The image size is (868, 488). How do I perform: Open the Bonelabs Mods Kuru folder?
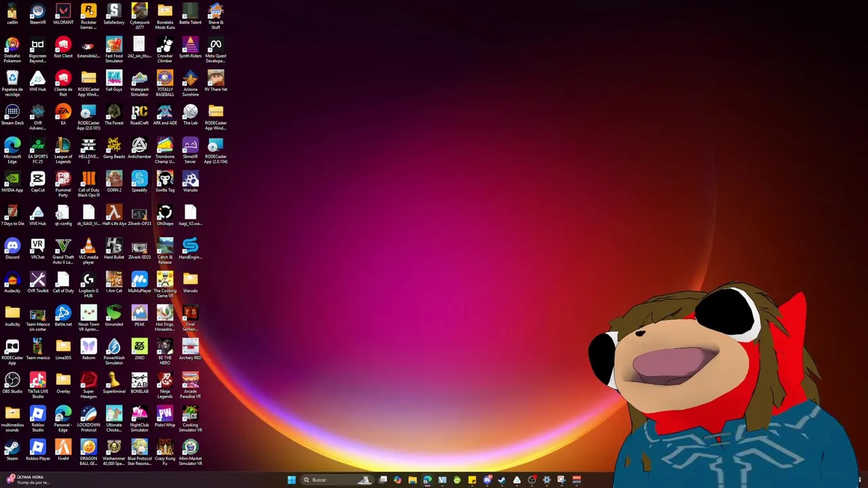click(x=165, y=16)
